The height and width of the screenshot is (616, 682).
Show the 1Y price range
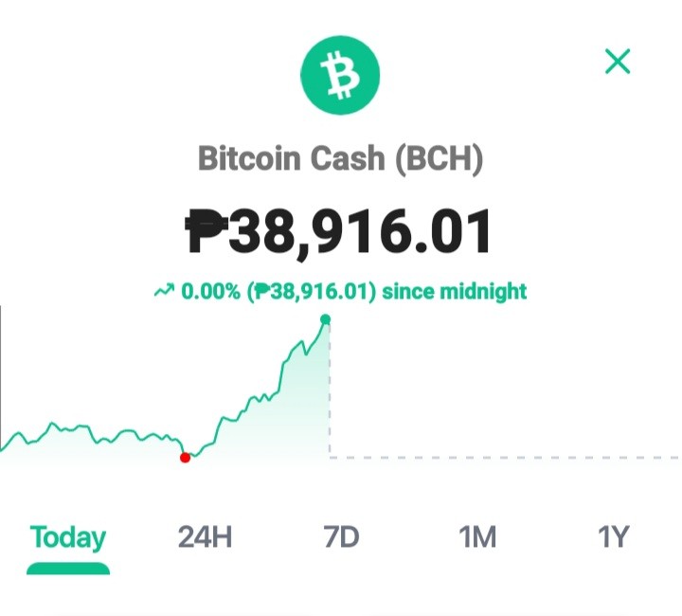click(614, 536)
